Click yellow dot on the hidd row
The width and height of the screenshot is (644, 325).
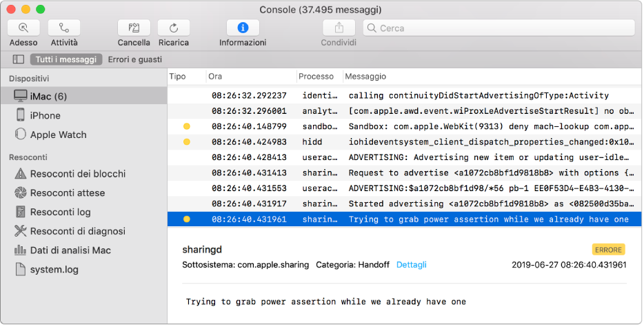click(x=186, y=142)
